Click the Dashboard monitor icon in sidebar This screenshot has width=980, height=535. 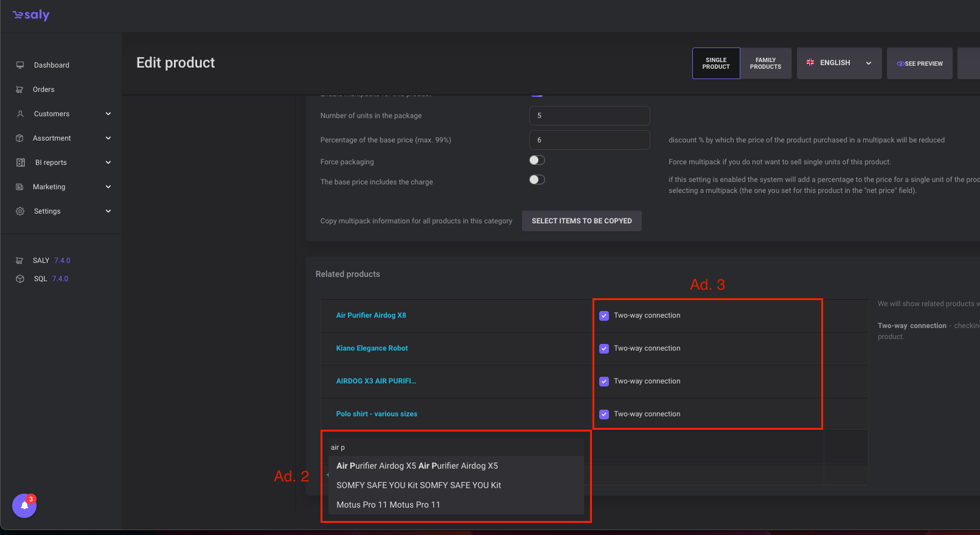20,65
